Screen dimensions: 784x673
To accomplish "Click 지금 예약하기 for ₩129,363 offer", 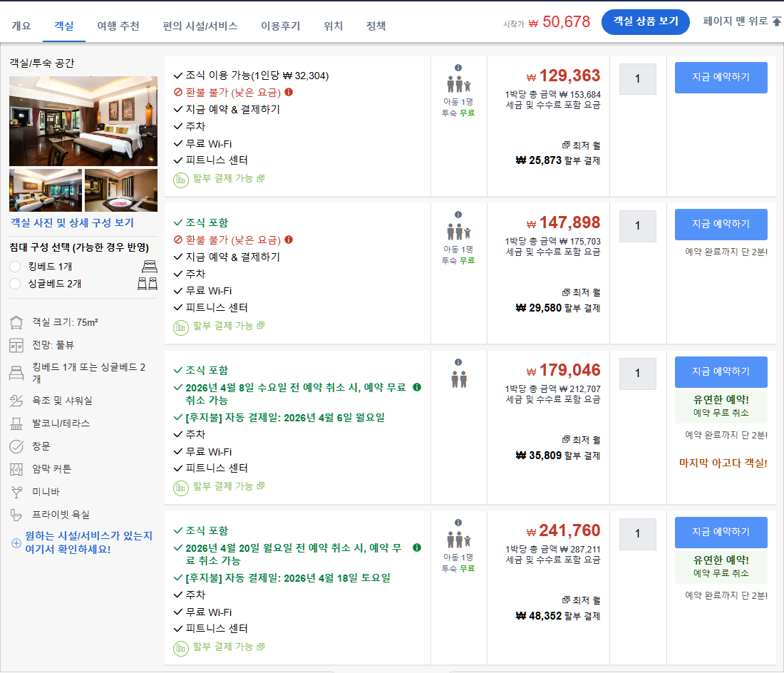I will 721,77.
